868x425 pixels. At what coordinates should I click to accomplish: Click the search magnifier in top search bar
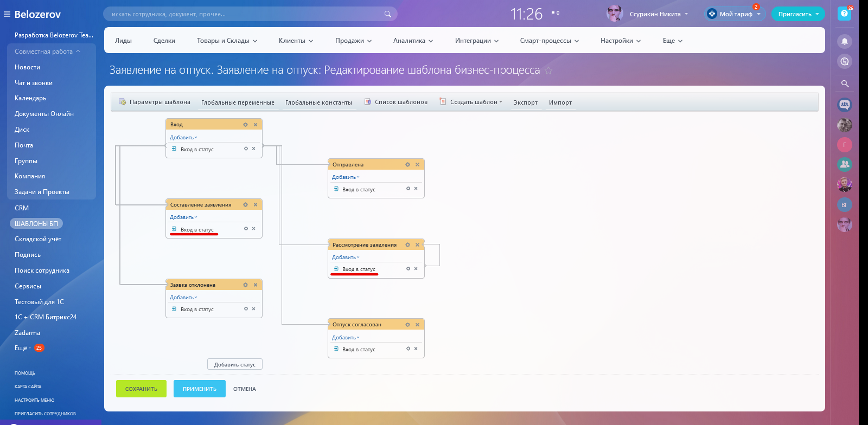click(388, 14)
